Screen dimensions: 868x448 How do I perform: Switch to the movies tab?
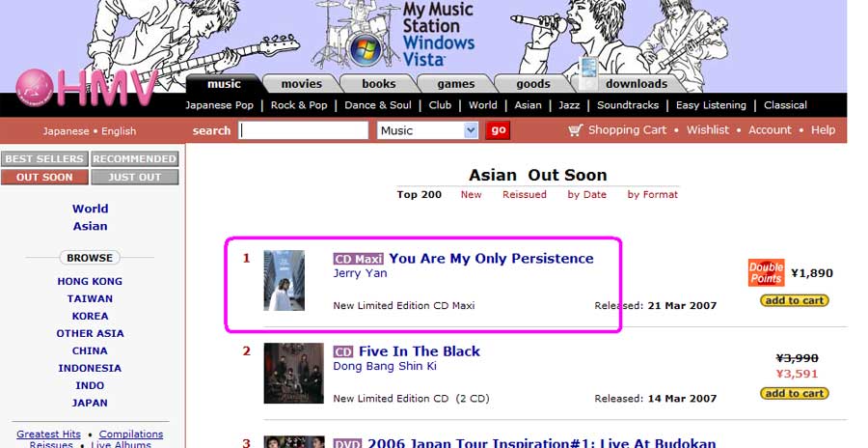tap(301, 84)
